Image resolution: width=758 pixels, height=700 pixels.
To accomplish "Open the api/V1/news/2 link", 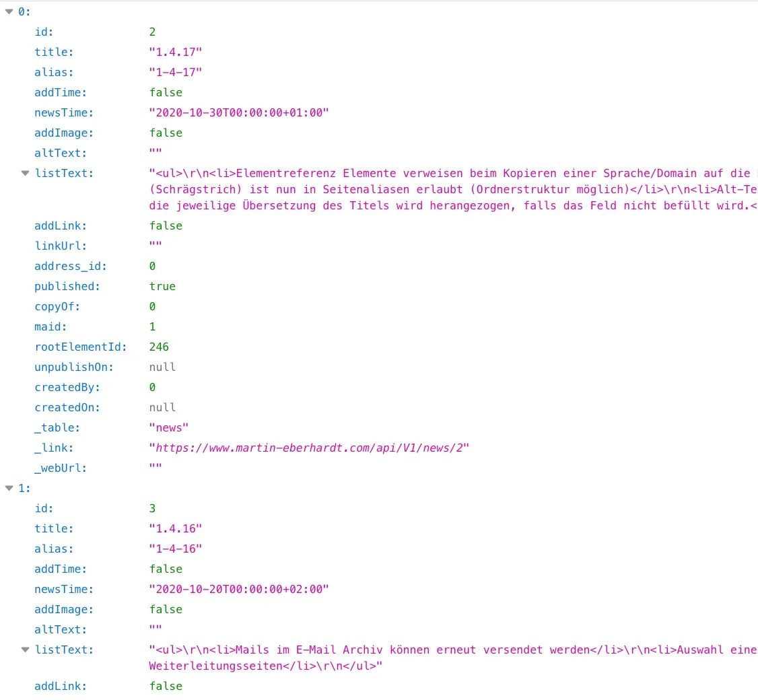I will pyautogui.click(x=308, y=448).
